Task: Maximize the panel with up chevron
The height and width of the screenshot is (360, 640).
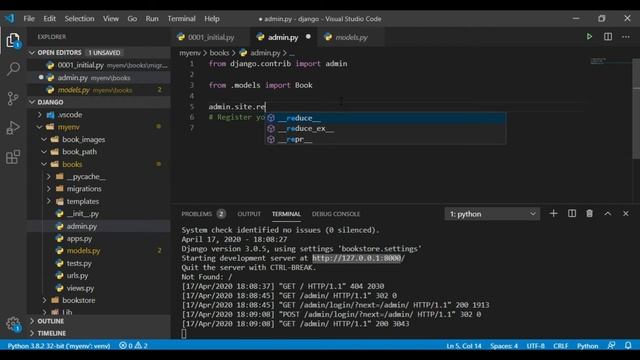Action: (608, 213)
